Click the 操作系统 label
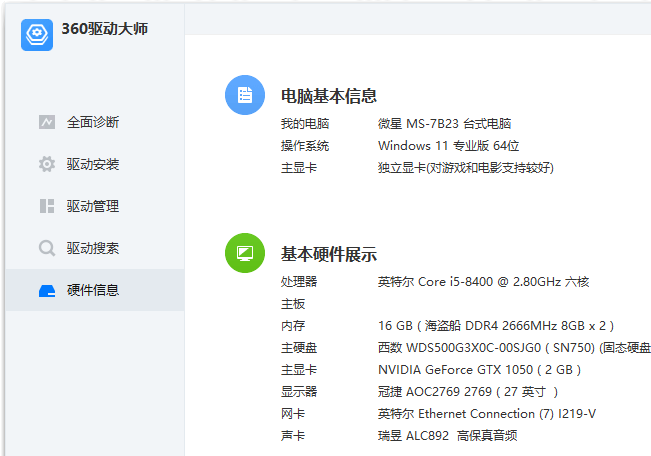651x456 pixels. point(305,146)
